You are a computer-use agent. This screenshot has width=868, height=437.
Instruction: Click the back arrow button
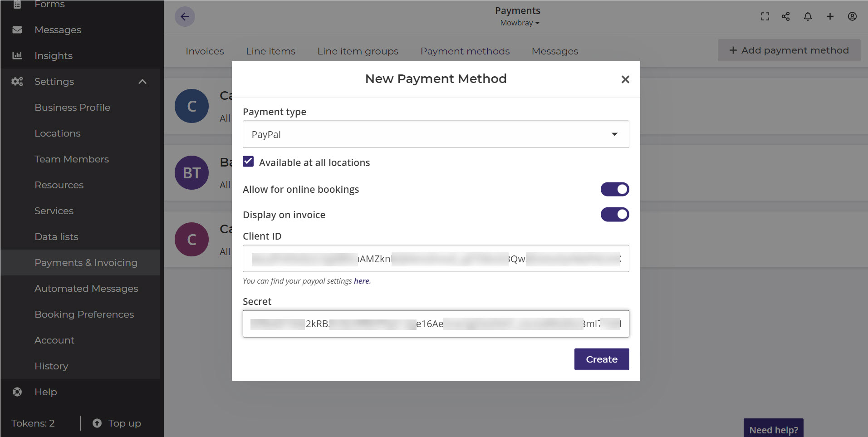click(185, 17)
